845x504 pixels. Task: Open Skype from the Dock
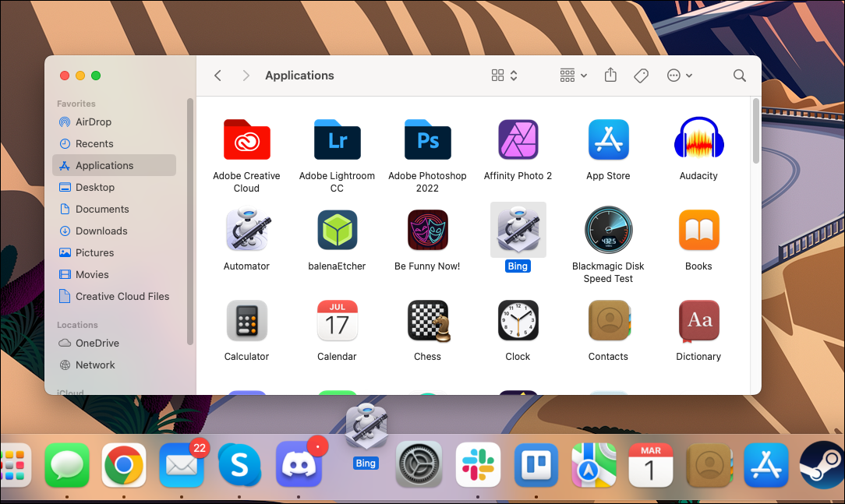(x=239, y=465)
